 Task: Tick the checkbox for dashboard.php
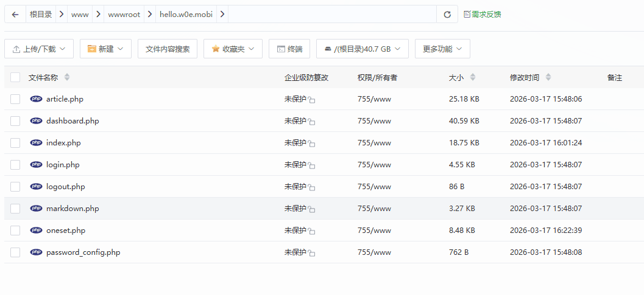(15, 120)
